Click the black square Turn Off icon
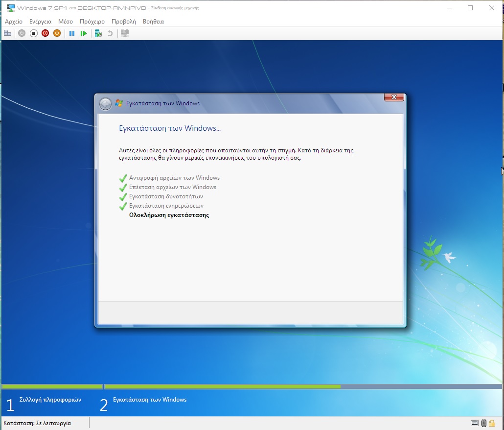 tap(34, 33)
